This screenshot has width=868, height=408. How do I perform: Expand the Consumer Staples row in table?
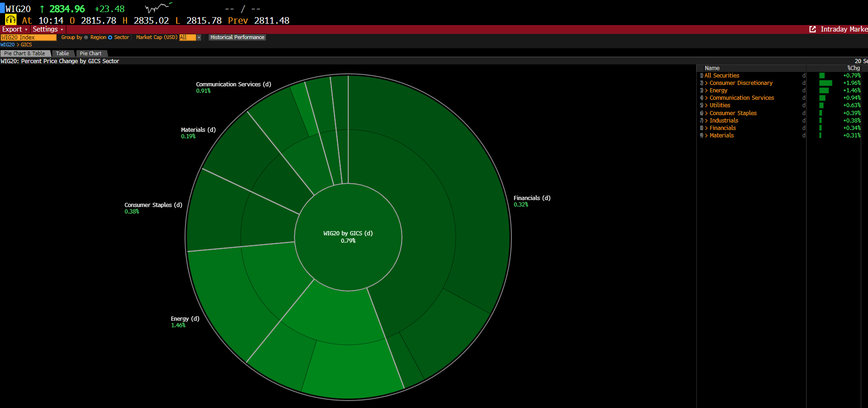[x=706, y=113]
